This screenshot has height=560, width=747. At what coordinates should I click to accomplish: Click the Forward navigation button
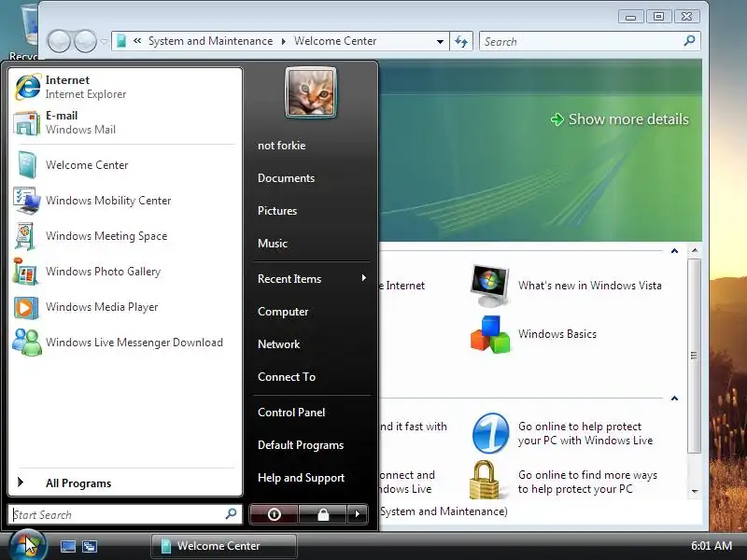(x=86, y=41)
